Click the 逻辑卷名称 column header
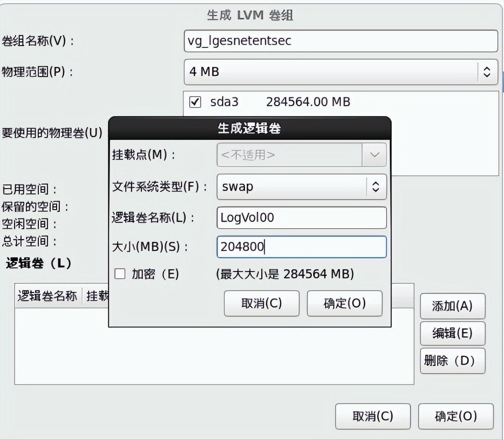 click(47, 296)
